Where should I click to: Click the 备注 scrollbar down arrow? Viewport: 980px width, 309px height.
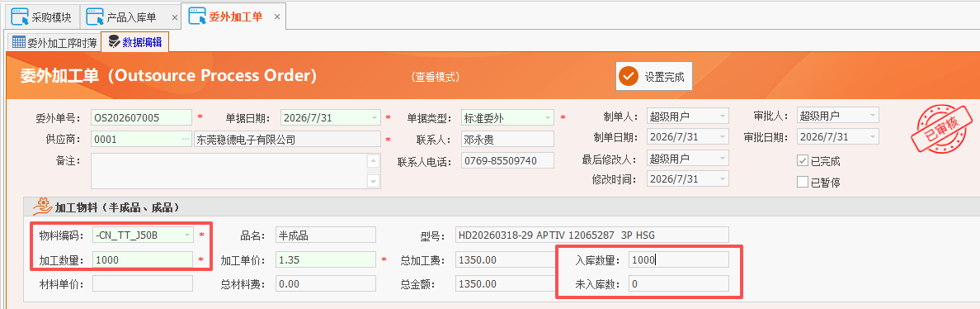(x=374, y=182)
